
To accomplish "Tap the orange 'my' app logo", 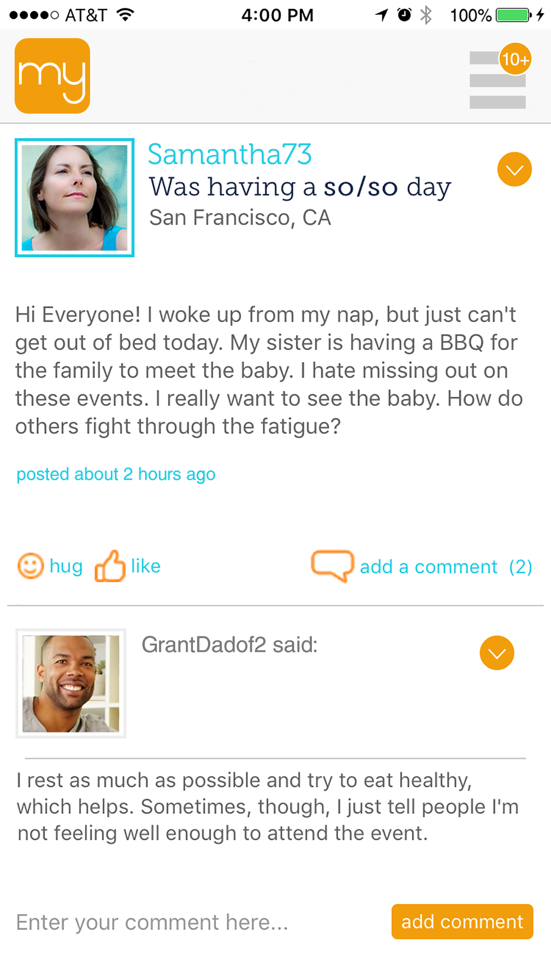I will coord(52,76).
